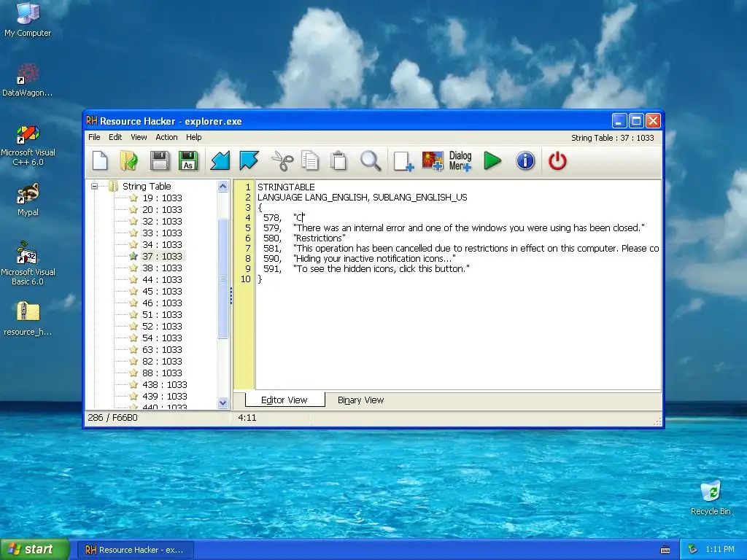Select tree item 33 : 1033
This screenshot has height=560, width=747.
pos(162,233)
